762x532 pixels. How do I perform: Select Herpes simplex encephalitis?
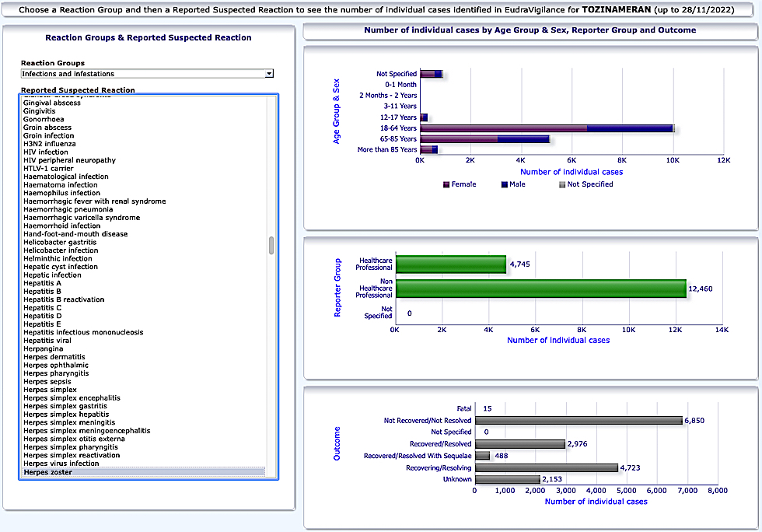tap(72, 397)
